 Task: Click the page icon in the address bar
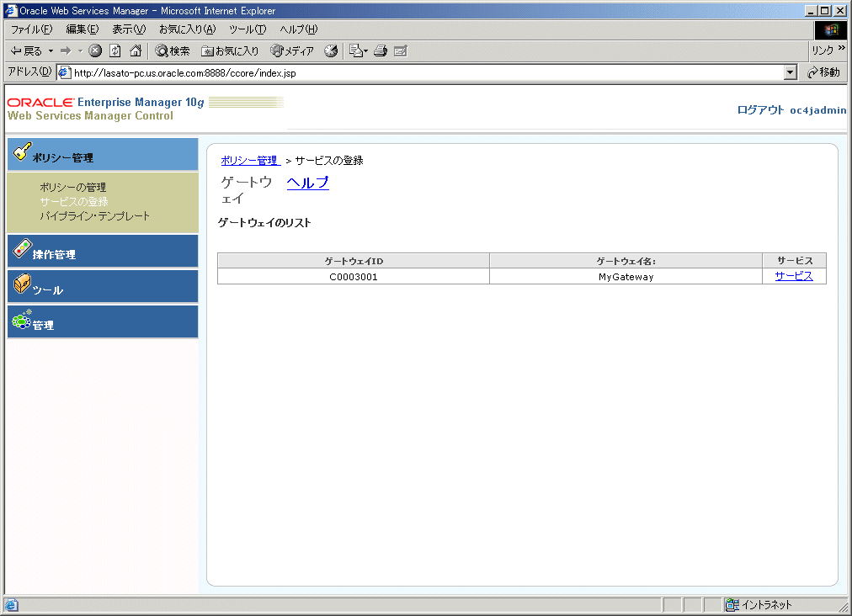(x=65, y=72)
